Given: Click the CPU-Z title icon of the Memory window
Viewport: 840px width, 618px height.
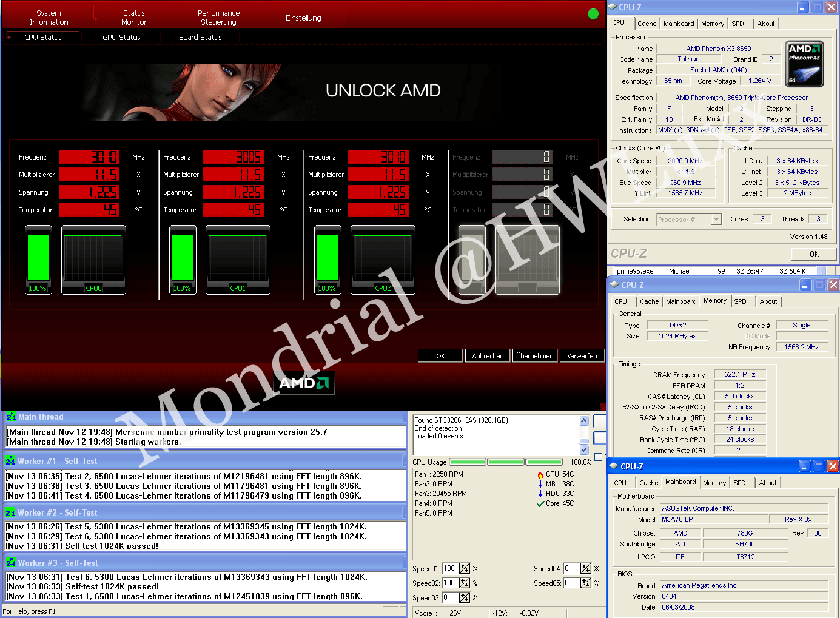Looking at the screenshot, I should [x=614, y=285].
